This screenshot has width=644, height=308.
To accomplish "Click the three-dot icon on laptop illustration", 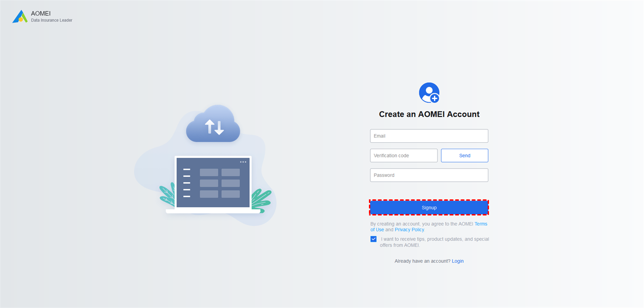I will click(243, 162).
